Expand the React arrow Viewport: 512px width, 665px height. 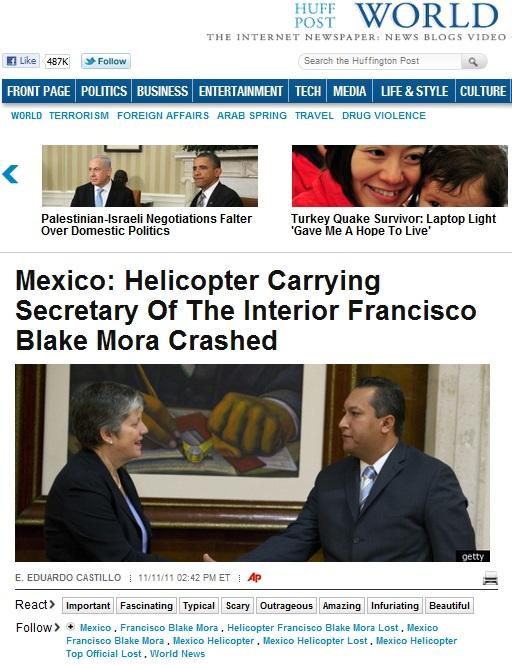tap(52, 604)
